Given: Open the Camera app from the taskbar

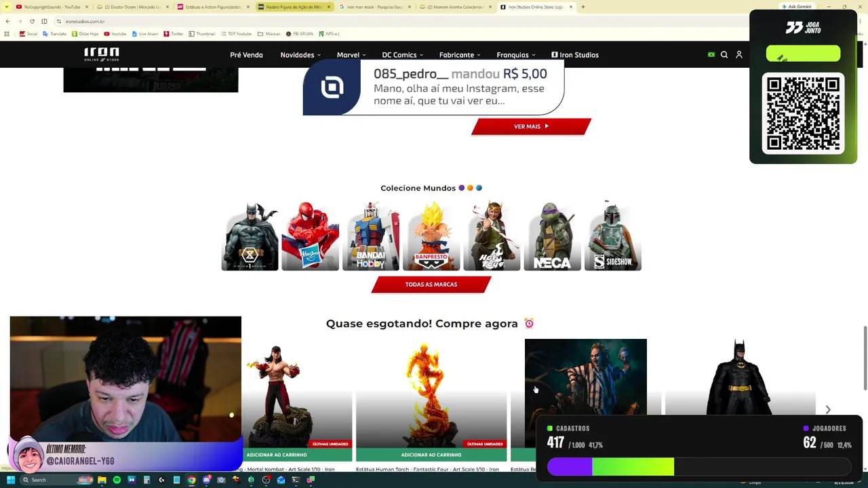Looking at the screenshot, I should pyautogui.click(x=221, y=480).
